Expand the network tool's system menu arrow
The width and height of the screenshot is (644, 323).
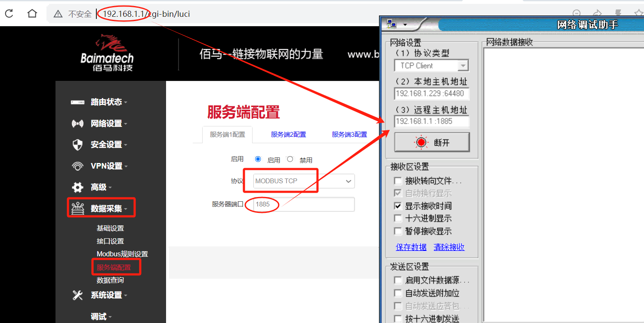point(405,25)
